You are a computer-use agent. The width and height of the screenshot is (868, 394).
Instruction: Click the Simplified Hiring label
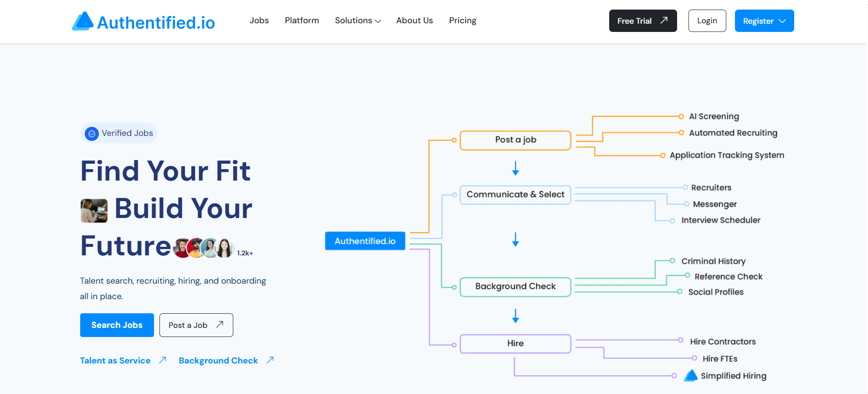coord(734,376)
